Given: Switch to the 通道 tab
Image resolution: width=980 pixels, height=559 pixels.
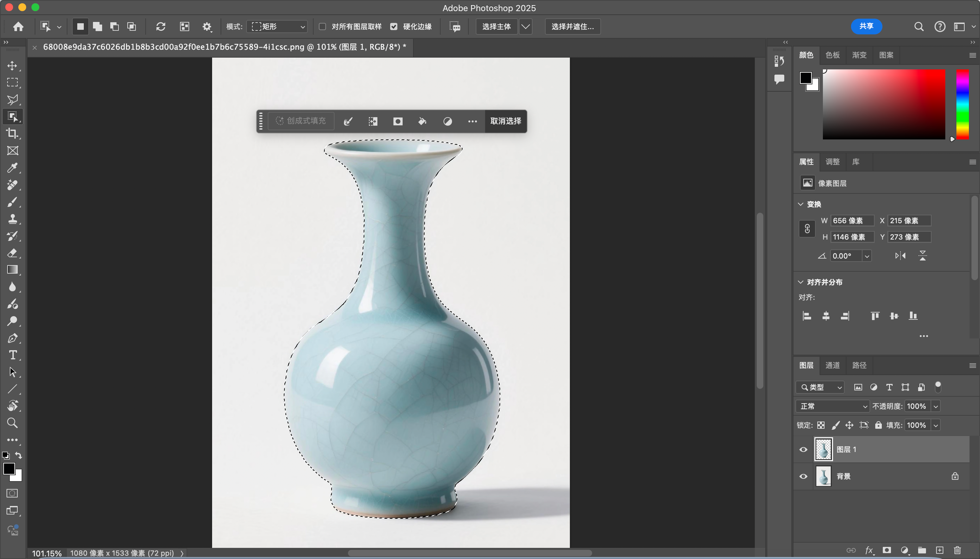Looking at the screenshot, I should (x=832, y=365).
